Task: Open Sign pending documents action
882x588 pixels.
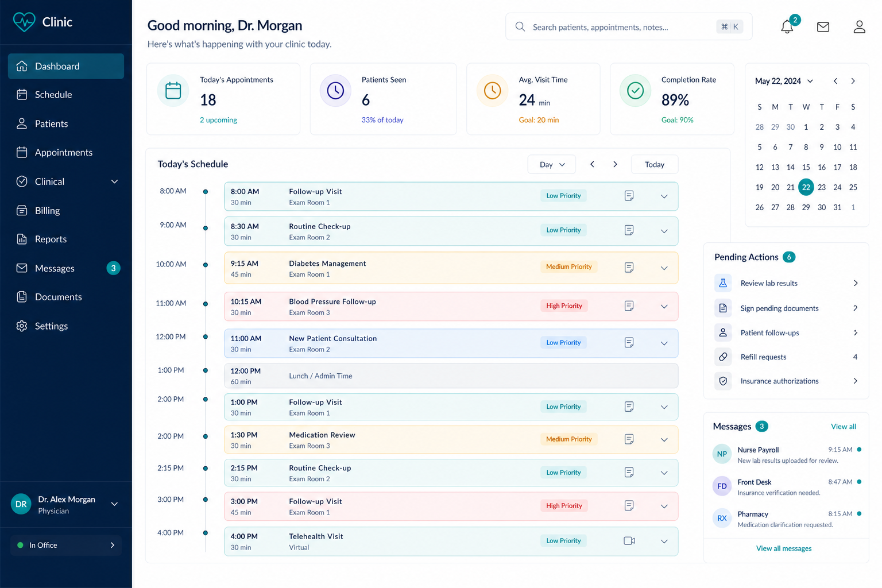Action: (x=786, y=308)
